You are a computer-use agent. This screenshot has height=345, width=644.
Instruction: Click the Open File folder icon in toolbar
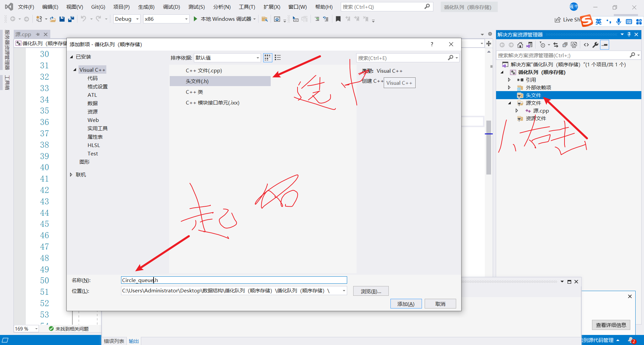(x=53, y=19)
